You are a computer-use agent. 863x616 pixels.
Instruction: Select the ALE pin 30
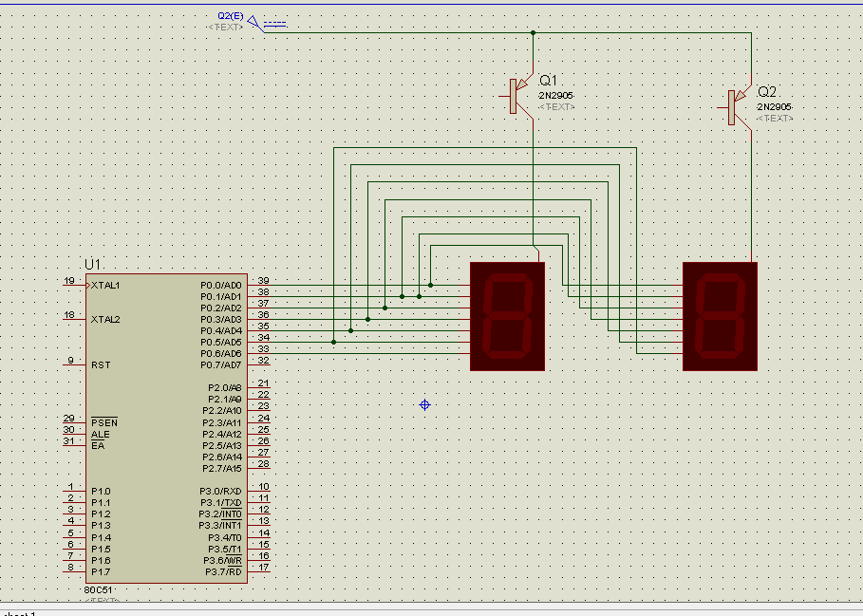pos(74,434)
